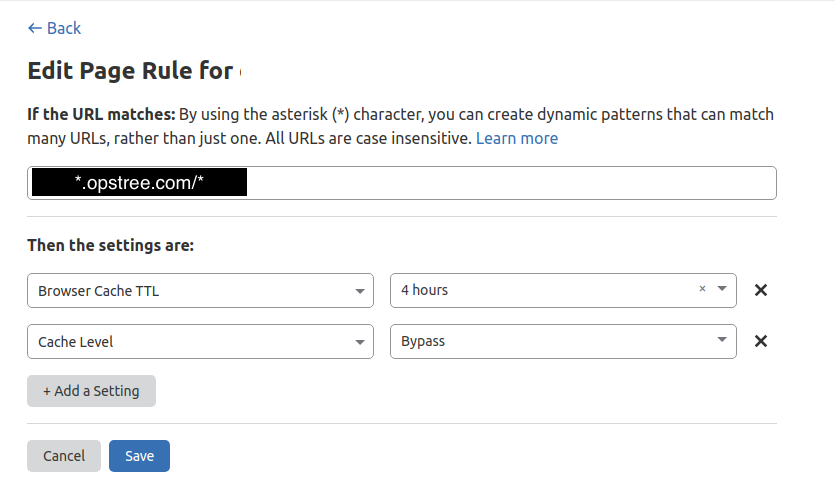Click the arrow on Browser Cache TTL dropdown
835x487 pixels.
click(x=359, y=291)
